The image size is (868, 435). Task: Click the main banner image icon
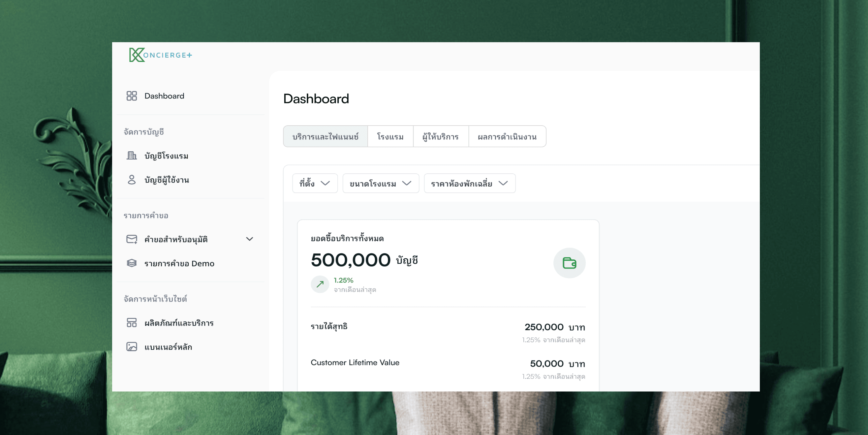[131, 347]
